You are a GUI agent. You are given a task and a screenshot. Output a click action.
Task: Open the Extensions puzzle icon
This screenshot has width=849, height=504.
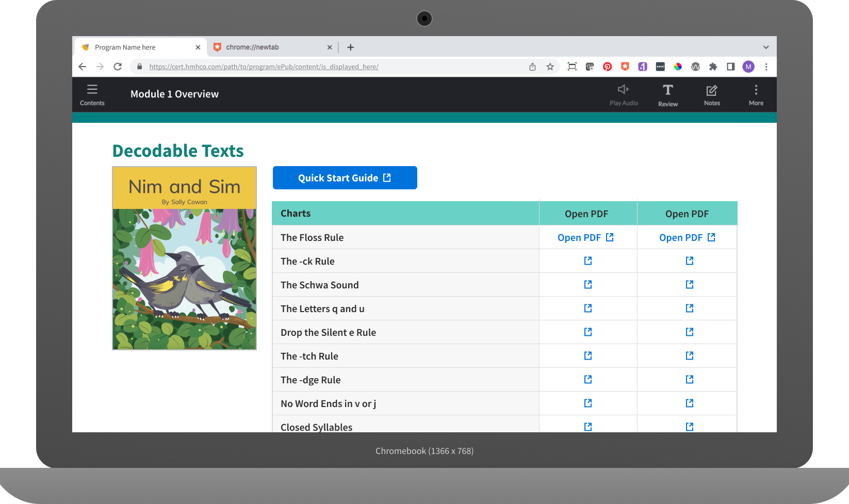point(713,67)
